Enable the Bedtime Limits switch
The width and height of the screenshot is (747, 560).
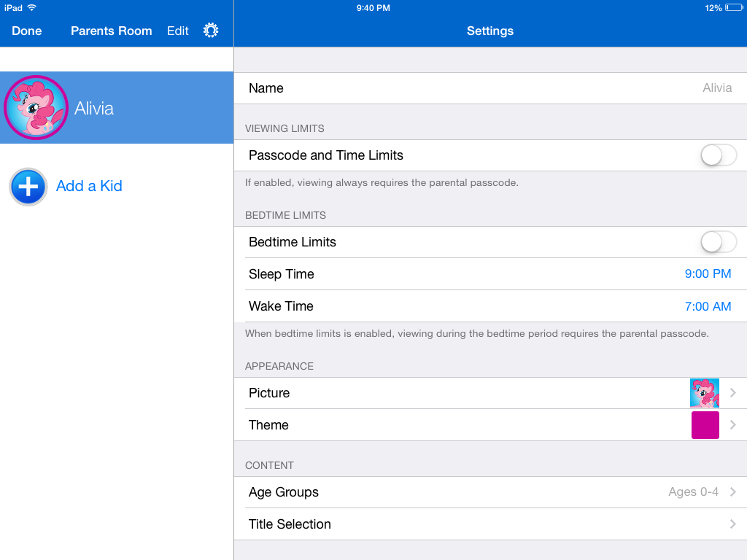pyautogui.click(x=719, y=242)
